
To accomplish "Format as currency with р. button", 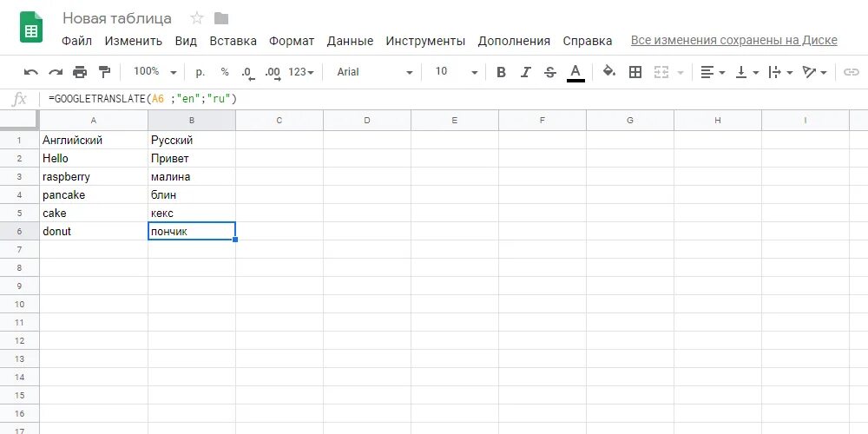I will click(201, 72).
